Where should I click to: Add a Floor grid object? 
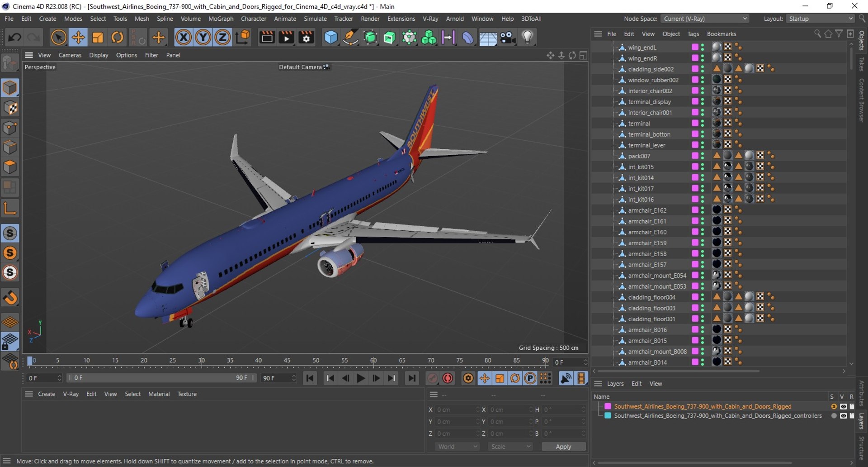[x=488, y=37]
